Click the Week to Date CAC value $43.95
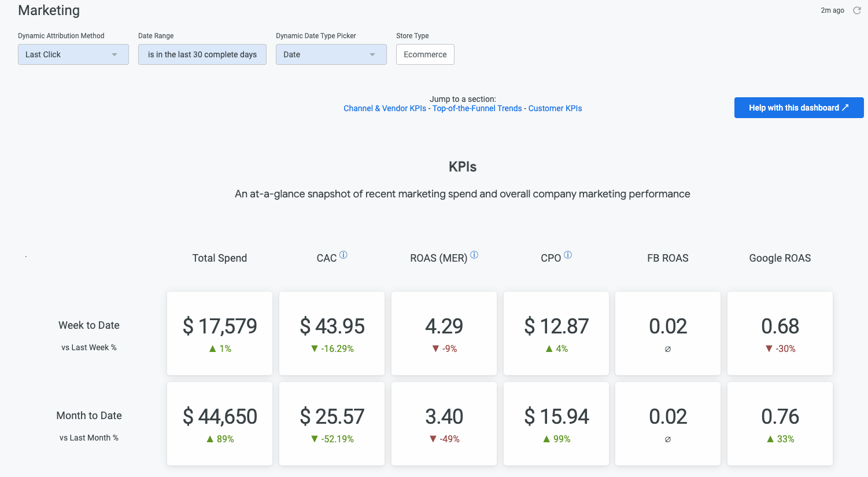Screen dimensions: 868x477 332,326
